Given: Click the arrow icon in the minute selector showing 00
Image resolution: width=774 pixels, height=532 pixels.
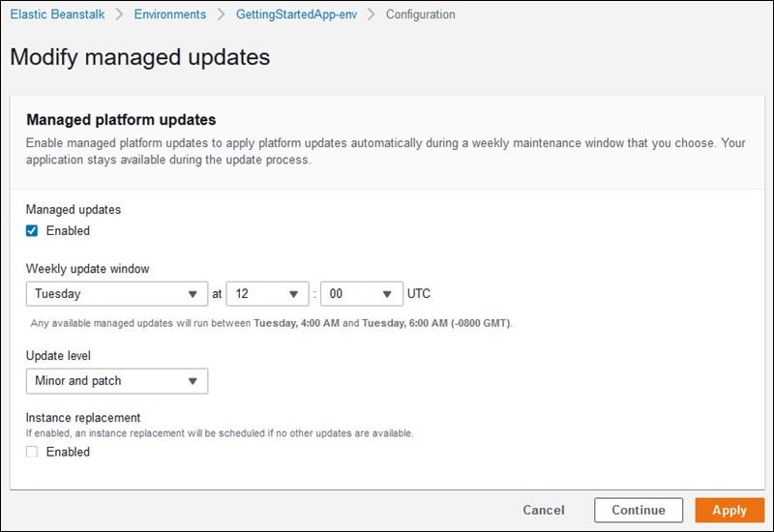Looking at the screenshot, I should (x=387, y=294).
